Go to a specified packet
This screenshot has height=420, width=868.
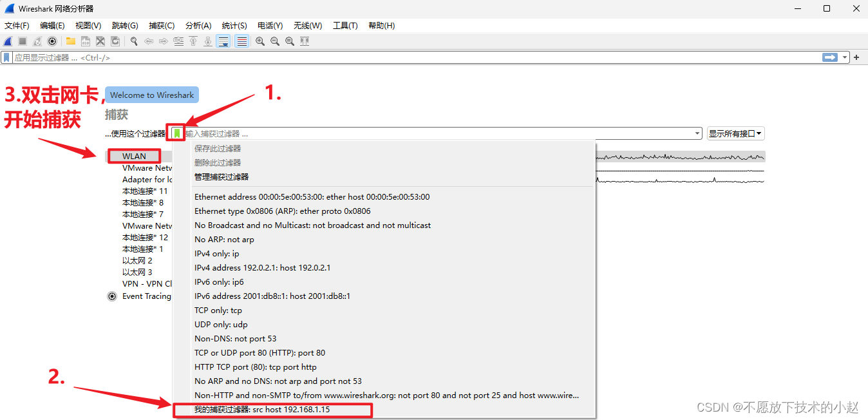pyautogui.click(x=178, y=41)
